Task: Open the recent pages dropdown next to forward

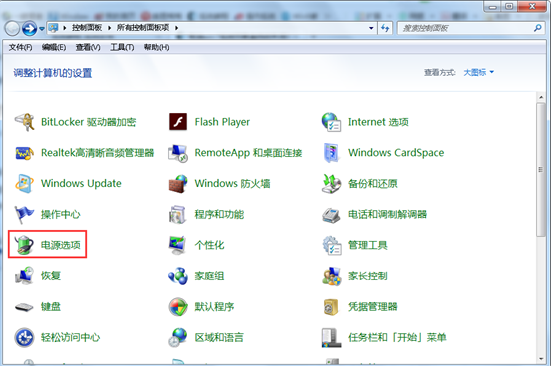Action: [42, 29]
